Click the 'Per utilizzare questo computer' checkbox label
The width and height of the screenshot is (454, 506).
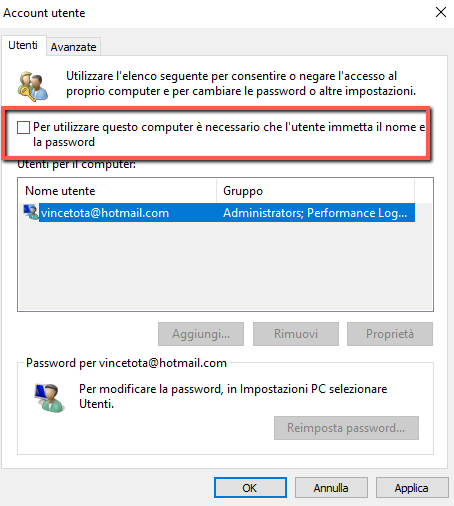pyautogui.click(x=229, y=134)
